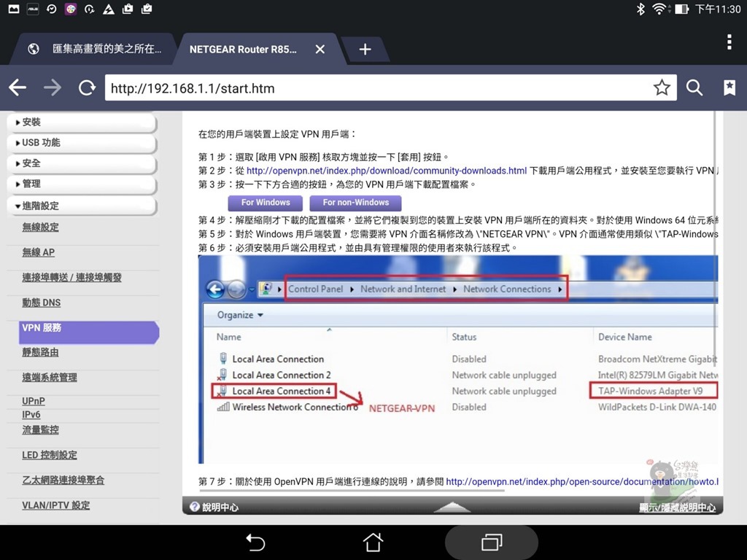The image size is (747, 560).
Task: Open the openvpn.net documentation howto link
Action: 582,481
